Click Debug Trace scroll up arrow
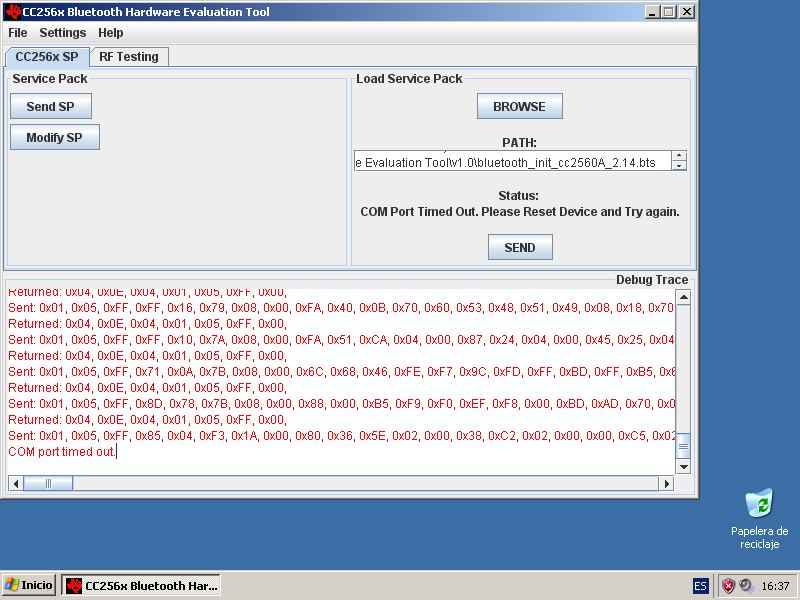This screenshot has width=800, height=600. (x=684, y=297)
